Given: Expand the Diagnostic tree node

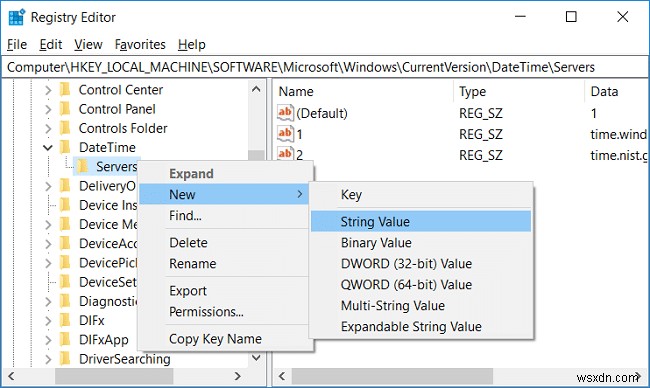Looking at the screenshot, I should point(48,301).
